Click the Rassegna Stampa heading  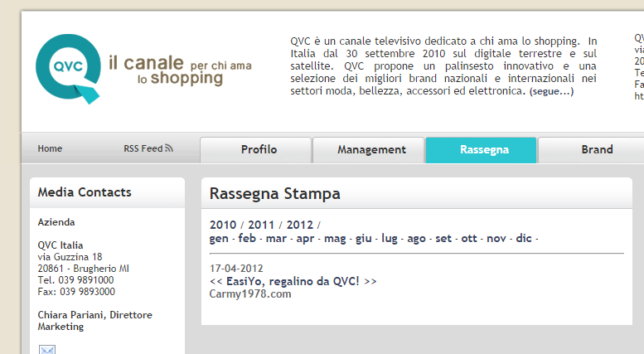click(x=275, y=194)
